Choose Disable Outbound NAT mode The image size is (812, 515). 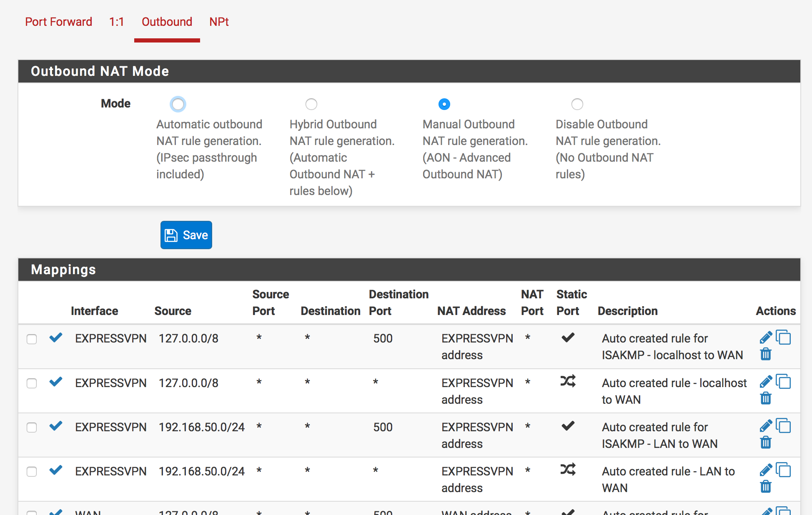point(577,104)
